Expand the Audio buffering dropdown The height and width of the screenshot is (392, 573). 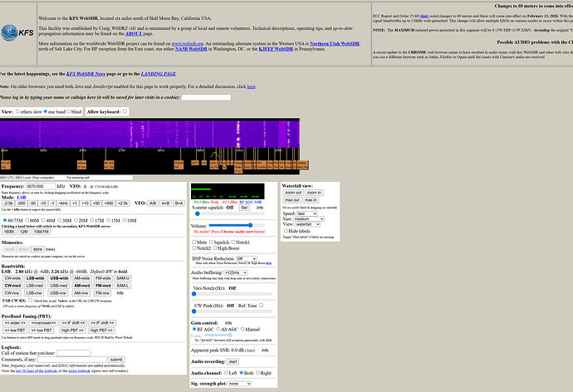[236, 272]
